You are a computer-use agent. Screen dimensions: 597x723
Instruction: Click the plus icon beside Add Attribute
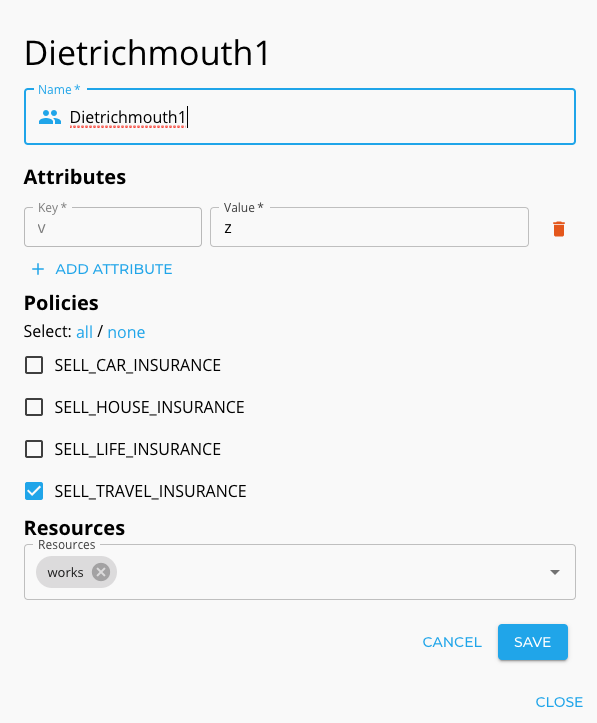click(x=38, y=269)
